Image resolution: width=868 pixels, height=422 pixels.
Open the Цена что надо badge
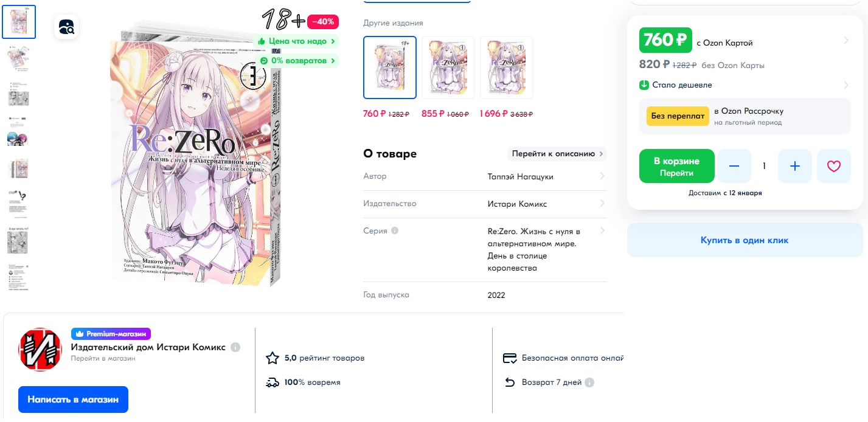296,41
